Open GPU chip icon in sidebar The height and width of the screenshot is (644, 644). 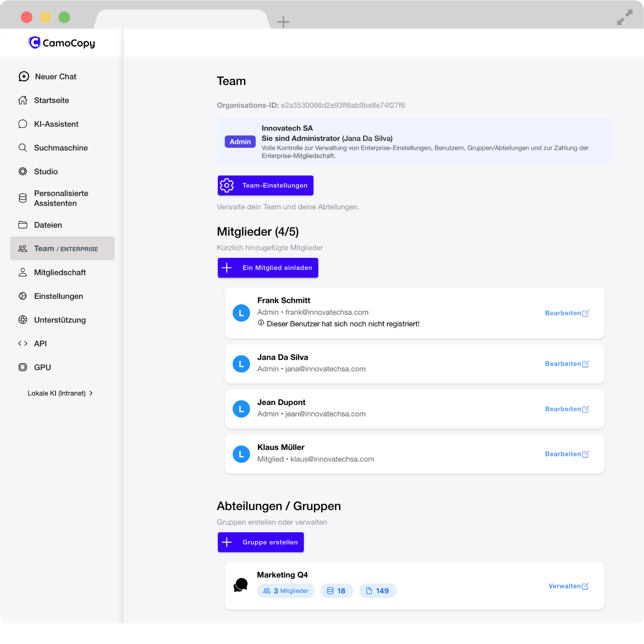pyautogui.click(x=23, y=367)
